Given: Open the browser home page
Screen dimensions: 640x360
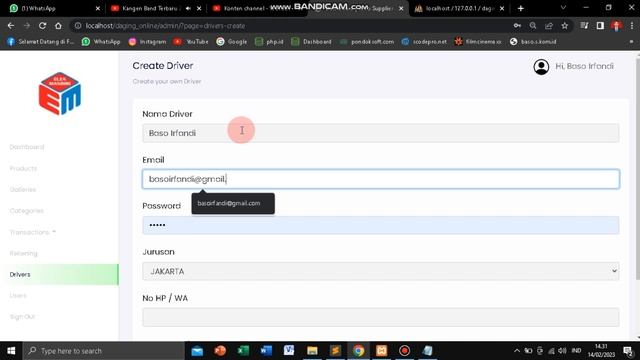Looking at the screenshot, I should point(58,26).
